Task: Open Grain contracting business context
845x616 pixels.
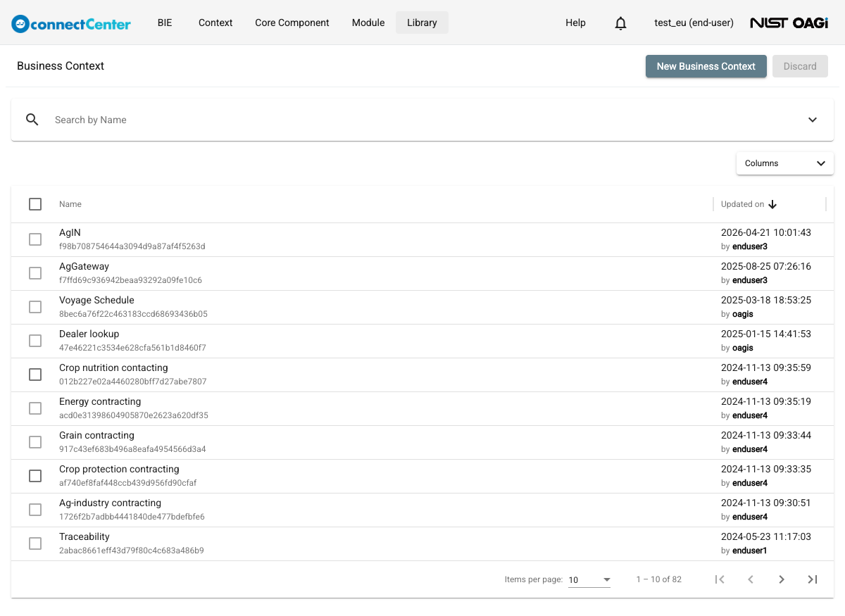Action: [x=96, y=435]
